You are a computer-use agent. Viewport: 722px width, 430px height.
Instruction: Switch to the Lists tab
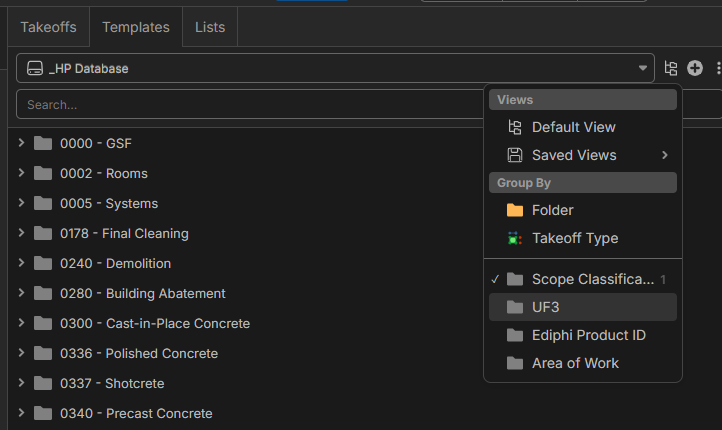tap(210, 27)
